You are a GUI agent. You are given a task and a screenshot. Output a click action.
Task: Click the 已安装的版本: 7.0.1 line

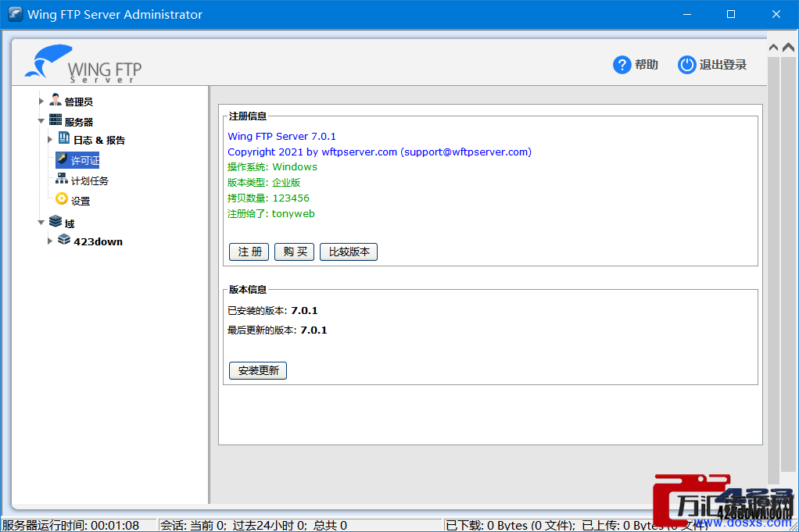point(273,311)
